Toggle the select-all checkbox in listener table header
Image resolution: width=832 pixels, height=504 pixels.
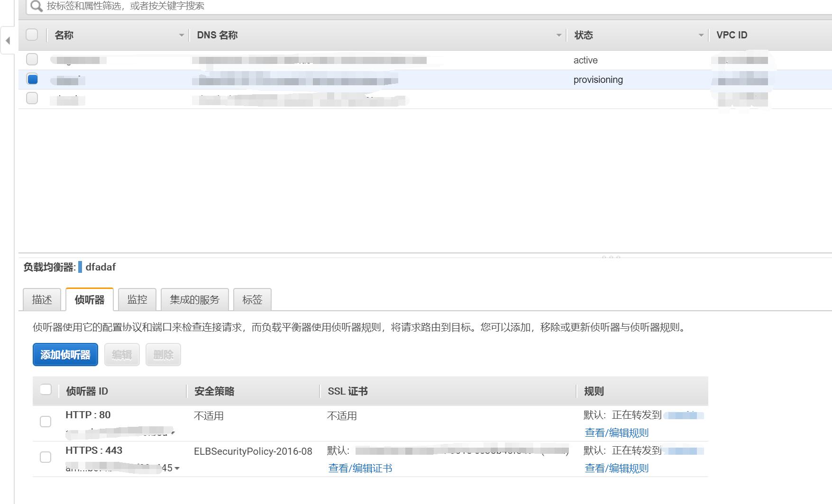[46, 389]
